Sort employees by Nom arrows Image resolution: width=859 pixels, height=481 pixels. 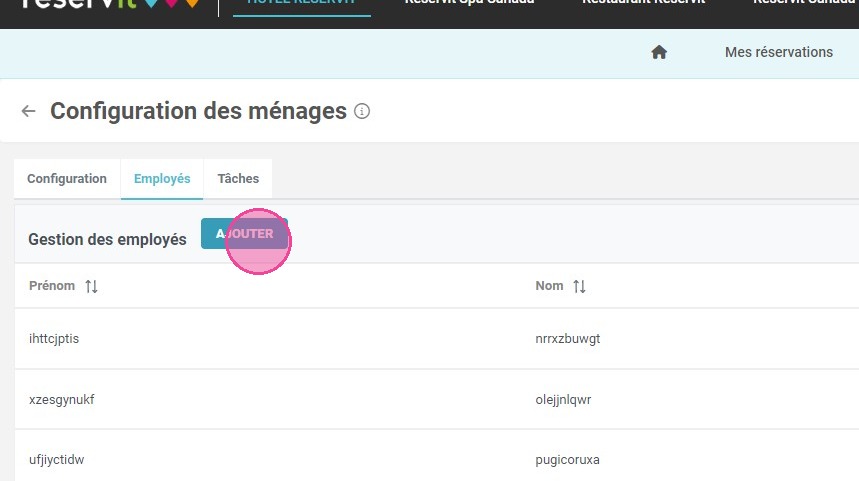(x=580, y=286)
